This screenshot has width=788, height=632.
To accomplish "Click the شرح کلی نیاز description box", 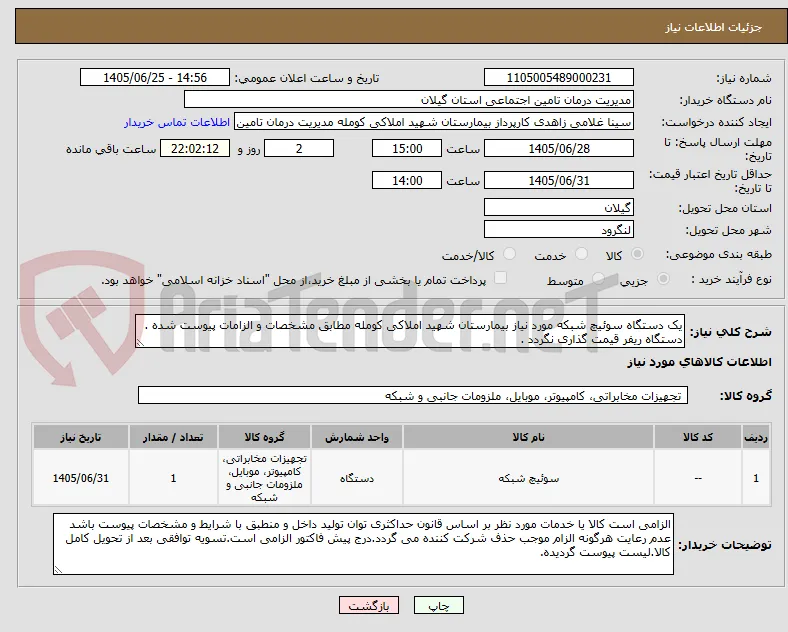I will pyautogui.click(x=410, y=332).
